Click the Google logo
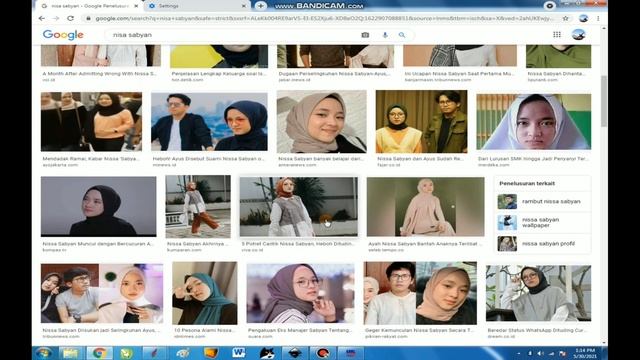 click(63, 35)
